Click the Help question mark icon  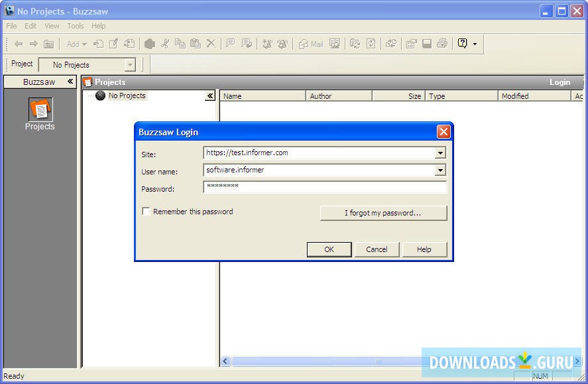(463, 44)
